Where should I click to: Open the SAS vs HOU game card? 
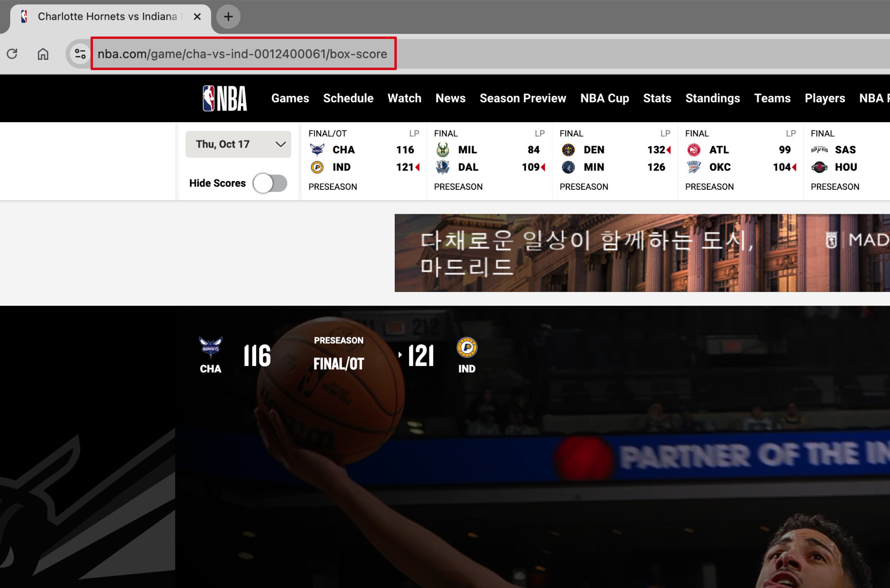[x=847, y=161]
